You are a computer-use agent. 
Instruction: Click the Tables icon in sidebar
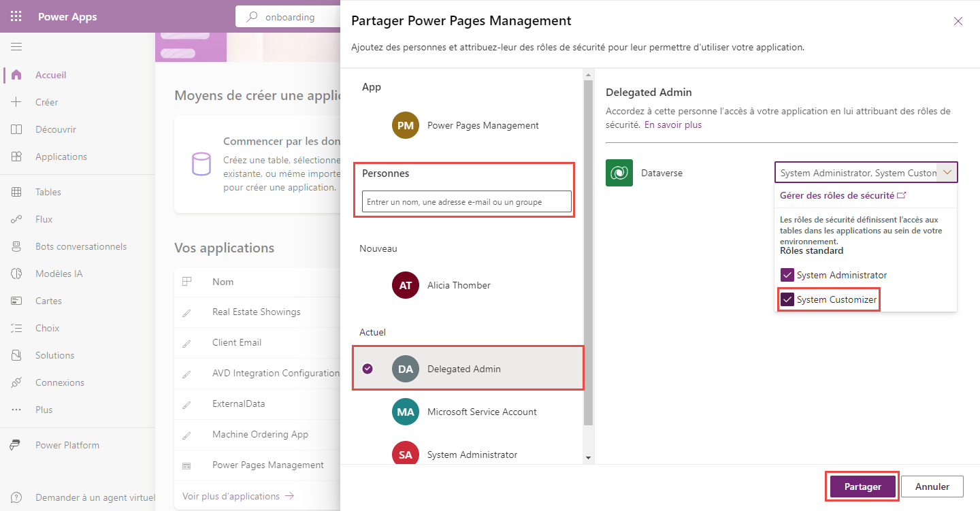point(16,192)
